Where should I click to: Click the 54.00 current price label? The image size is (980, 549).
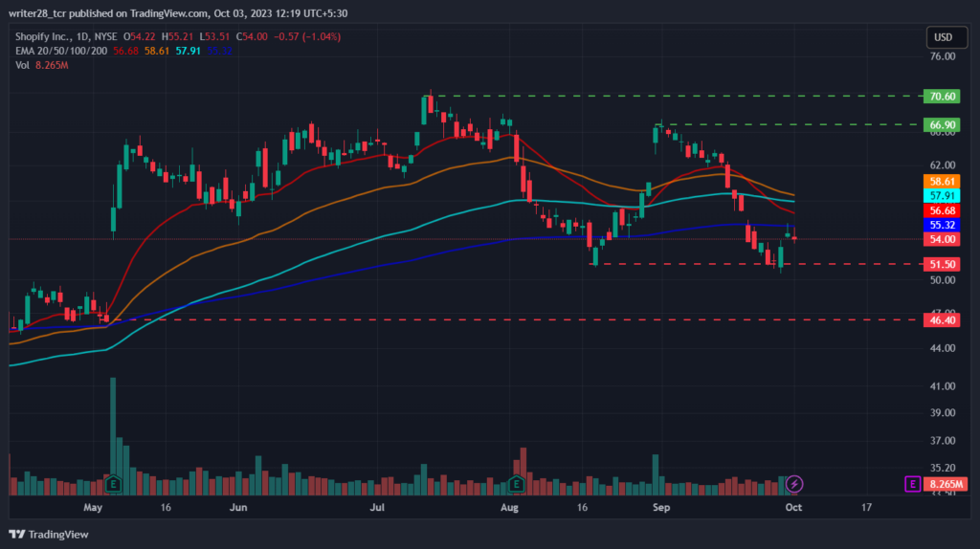tap(942, 239)
